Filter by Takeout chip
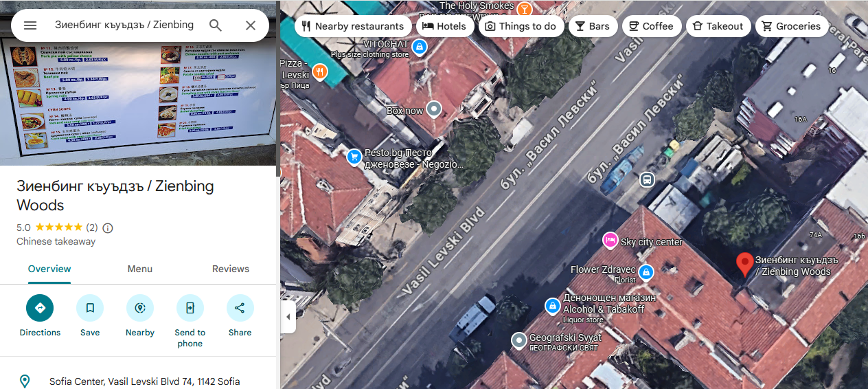The height and width of the screenshot is (389, 868). coord(718,26)
